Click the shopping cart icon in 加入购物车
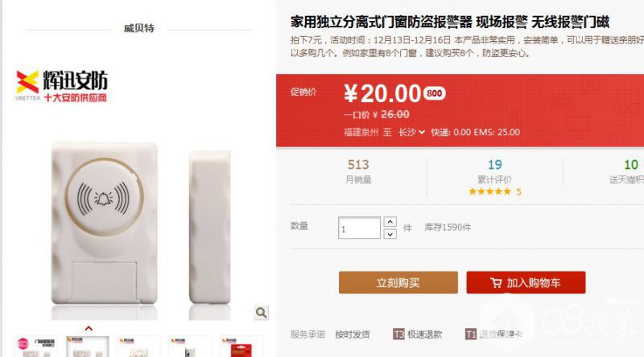Viewport: 644px width, 357px height. point(496,283)
